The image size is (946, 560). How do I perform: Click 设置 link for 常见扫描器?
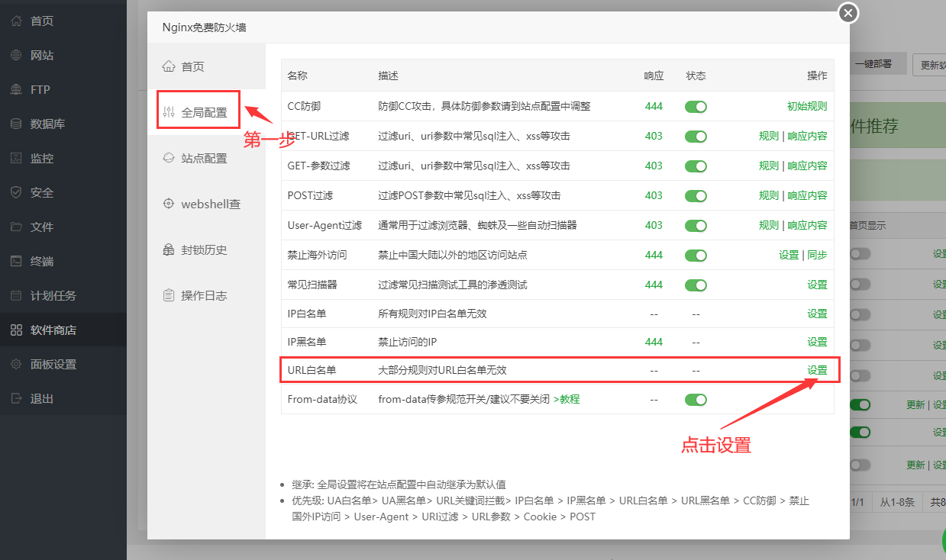click(x=818, y=285)
